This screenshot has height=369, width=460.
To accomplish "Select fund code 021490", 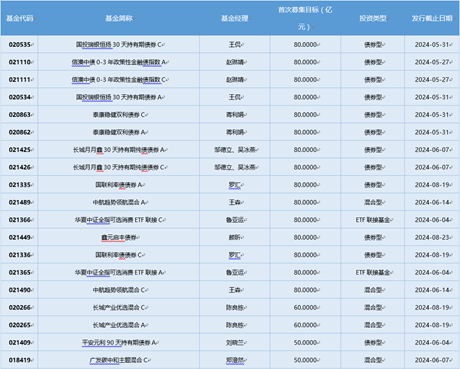I will coord(20,290).
